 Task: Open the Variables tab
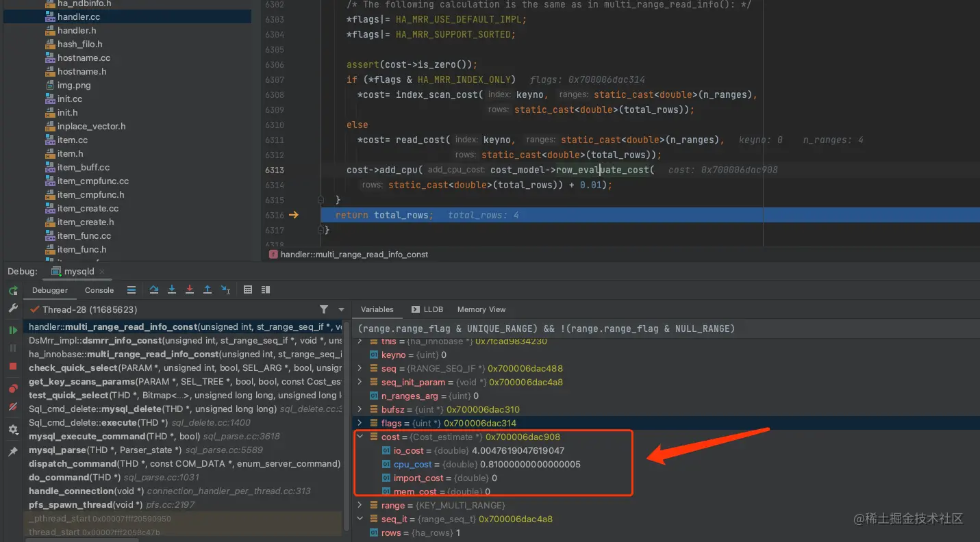pyautogui.click(x=377, y=309)
